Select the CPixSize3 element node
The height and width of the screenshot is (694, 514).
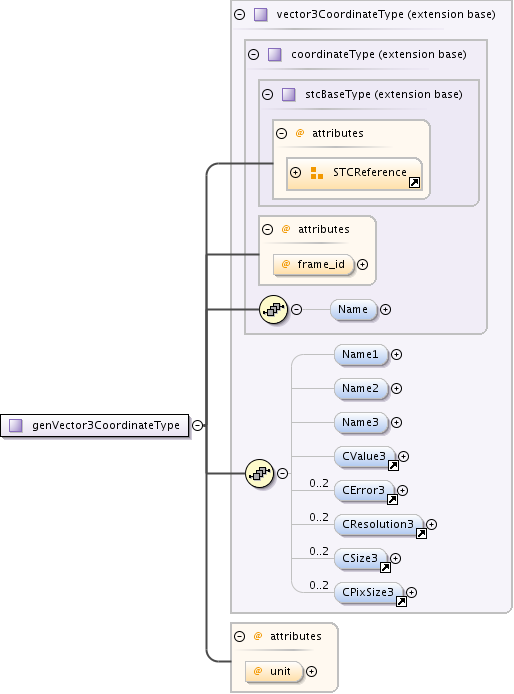pyautogui.click(x=368, y=593)
